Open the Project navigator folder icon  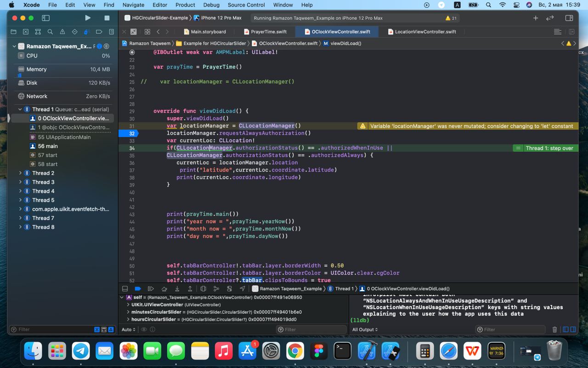13,32
